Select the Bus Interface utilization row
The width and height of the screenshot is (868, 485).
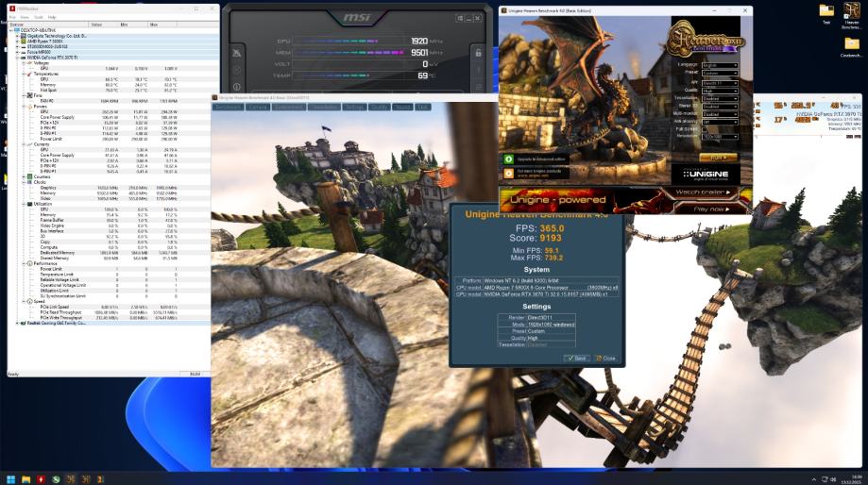pyautogui.click(x=108, y=231)
